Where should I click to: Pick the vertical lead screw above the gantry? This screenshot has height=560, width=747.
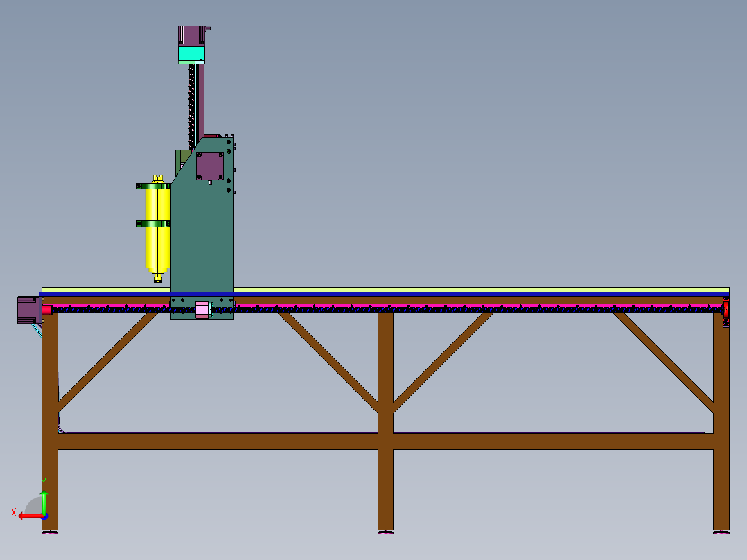(193, 104)
